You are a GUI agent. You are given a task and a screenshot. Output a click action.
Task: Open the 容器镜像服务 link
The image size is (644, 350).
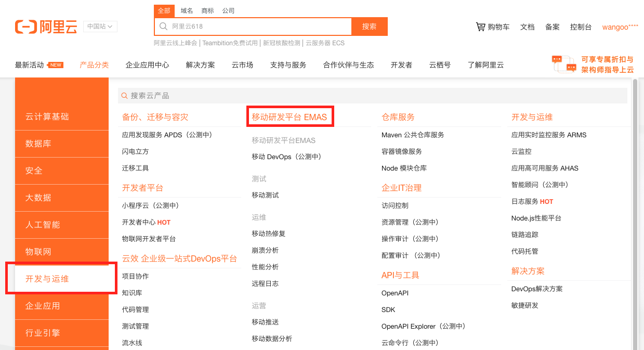pos(402,151)
